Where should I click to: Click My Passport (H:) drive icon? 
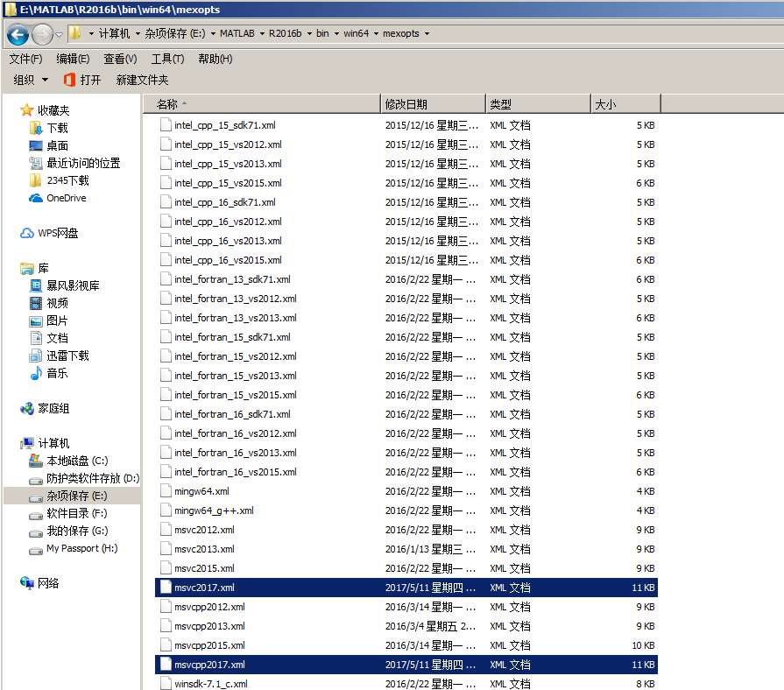[36, 551]
